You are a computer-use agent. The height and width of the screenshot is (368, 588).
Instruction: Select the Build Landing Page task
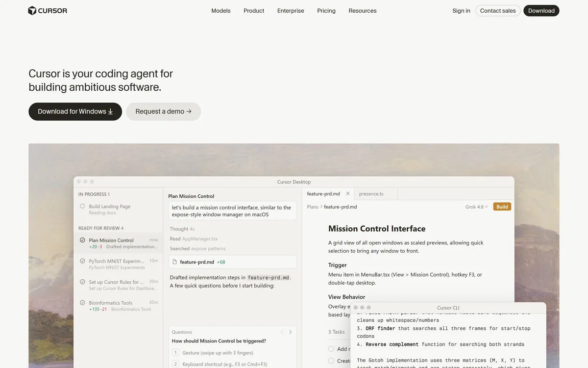point(118,210)
